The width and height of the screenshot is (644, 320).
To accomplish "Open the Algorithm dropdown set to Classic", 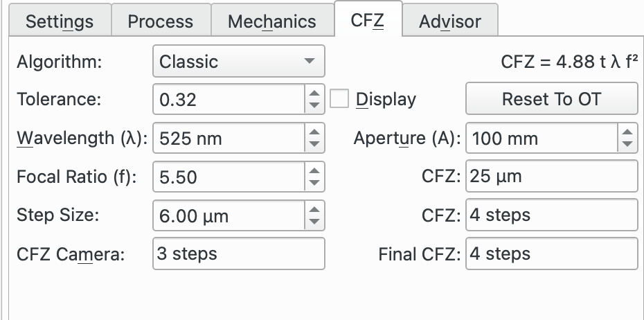I will tap(238, 62).
